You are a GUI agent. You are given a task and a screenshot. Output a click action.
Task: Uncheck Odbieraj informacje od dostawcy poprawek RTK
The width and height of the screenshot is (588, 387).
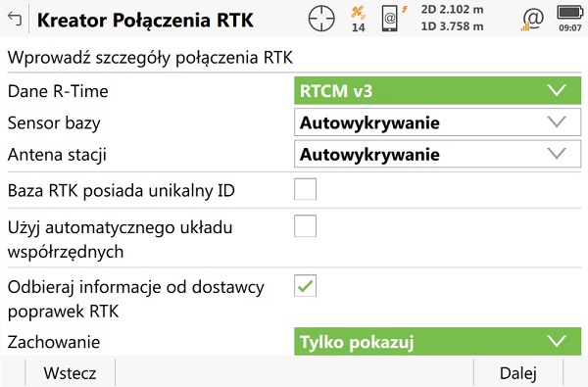coord(305,286)
